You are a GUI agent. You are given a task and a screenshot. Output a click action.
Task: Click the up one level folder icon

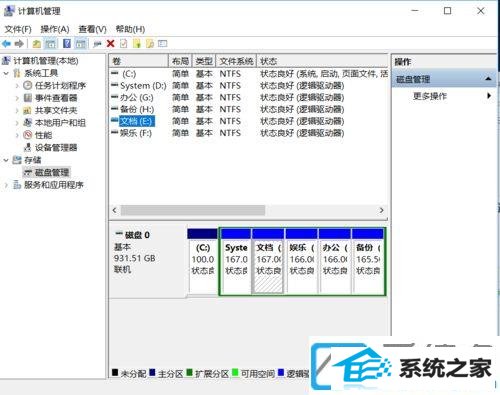click(37, 43)
